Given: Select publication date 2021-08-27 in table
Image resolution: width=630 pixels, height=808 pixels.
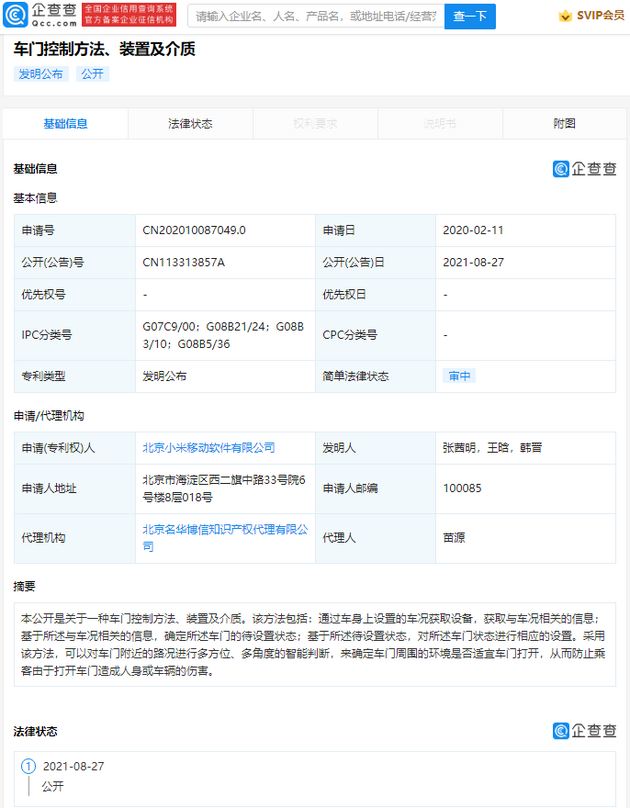Looking at the screenshot, I should coord(473,262).
